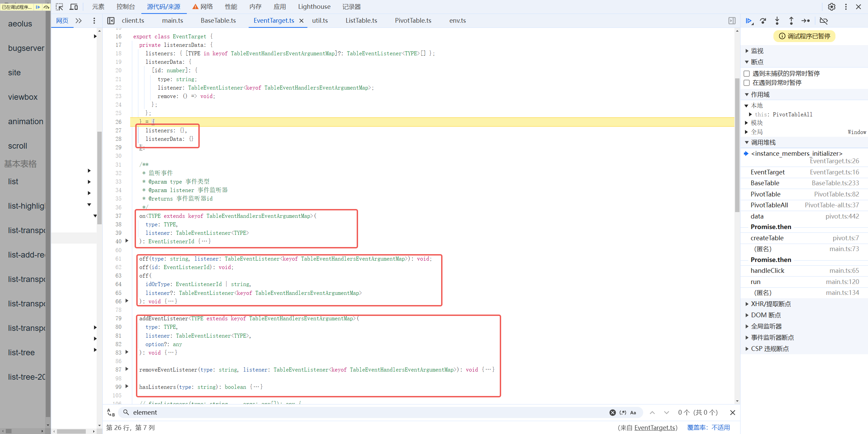Expand the 监视 watch section
The width and height of the screenshot is (868, 434).
(x=757, y=51)
